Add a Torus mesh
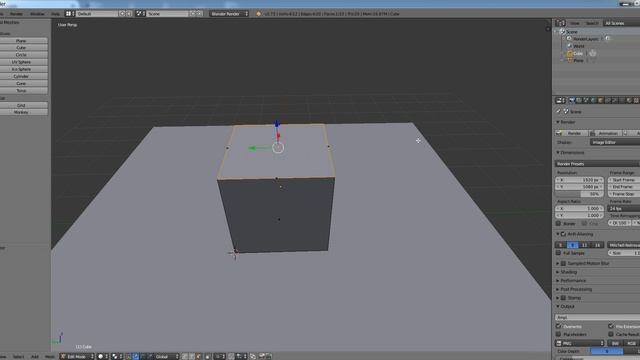This screenshot has height=360, width=640. coord(21,91)
